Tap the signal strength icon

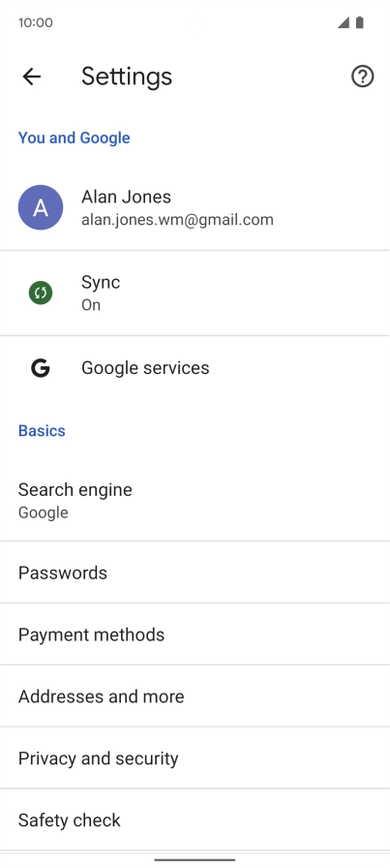pos(343,22)
